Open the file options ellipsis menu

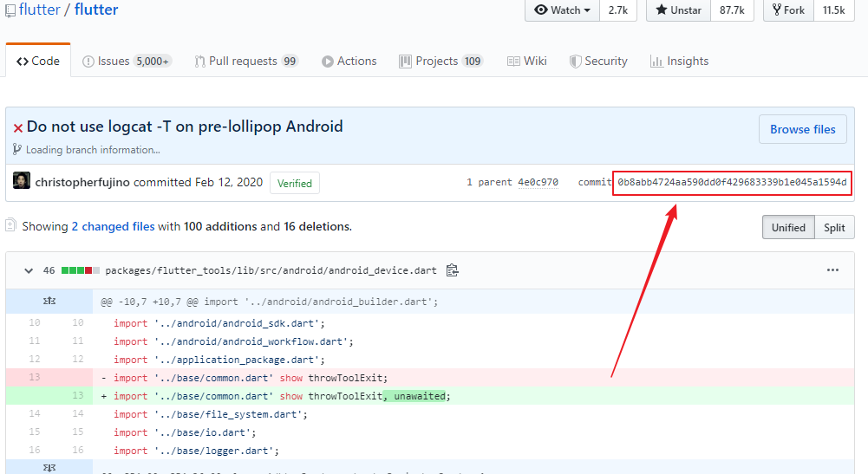click(x=832, y=270)
